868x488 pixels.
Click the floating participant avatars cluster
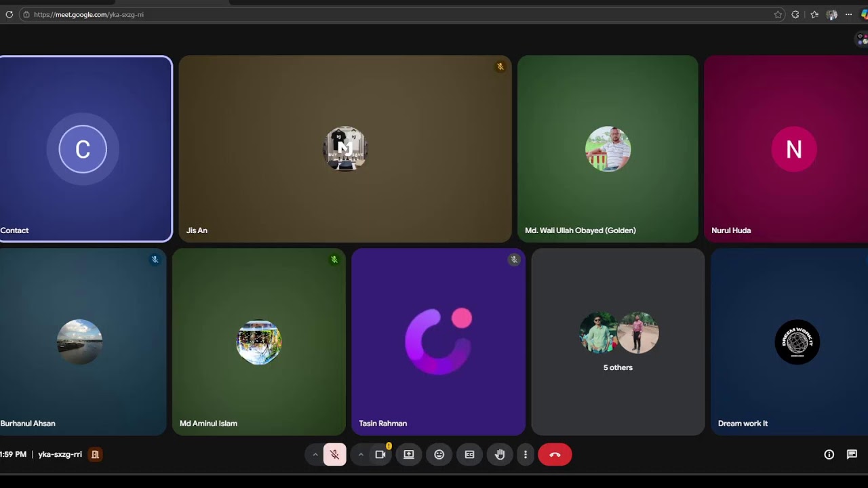861,39
